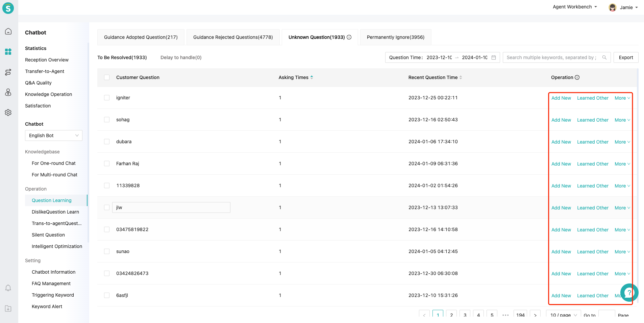
Task: Expand More menu for dubara row
Action: [x=622, y=142]
